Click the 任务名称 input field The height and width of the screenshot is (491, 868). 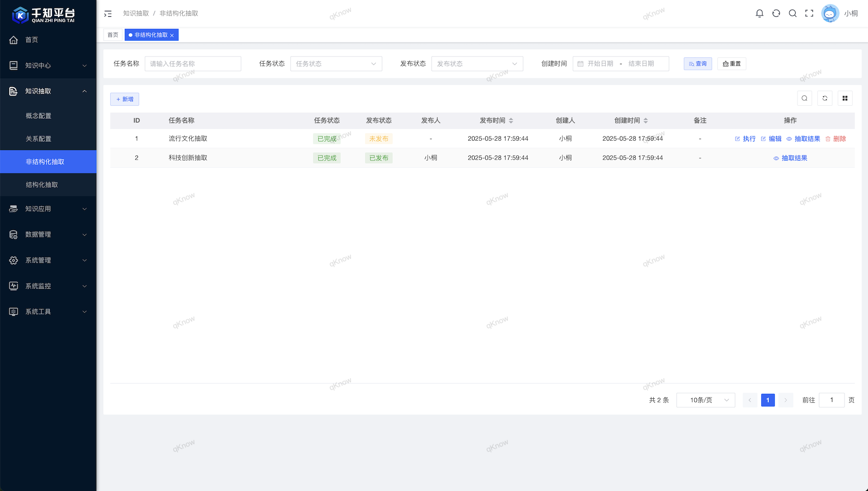193,63
